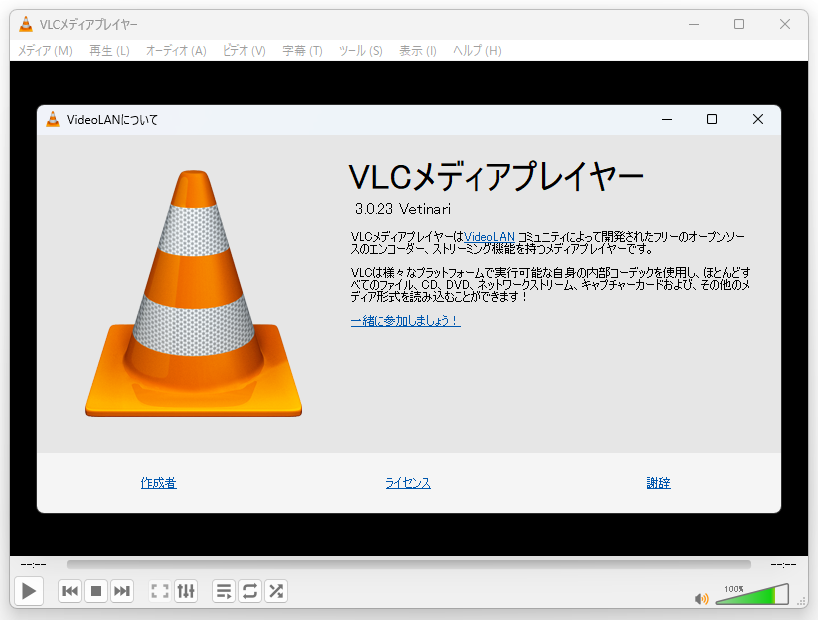The width and height of the screenshot is (818, 620).
Task: Click the VLC cone icon in main title bar
Action: click(26, 24)
